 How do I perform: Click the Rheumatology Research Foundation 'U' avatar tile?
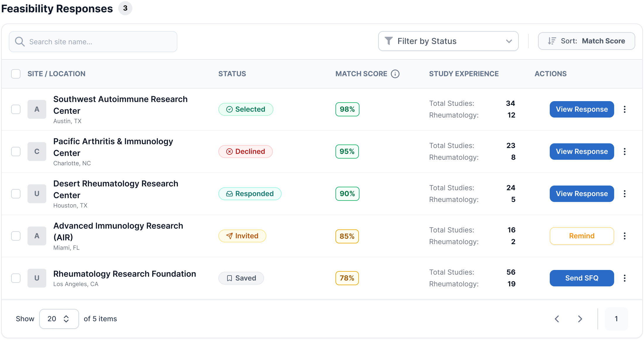37,278
